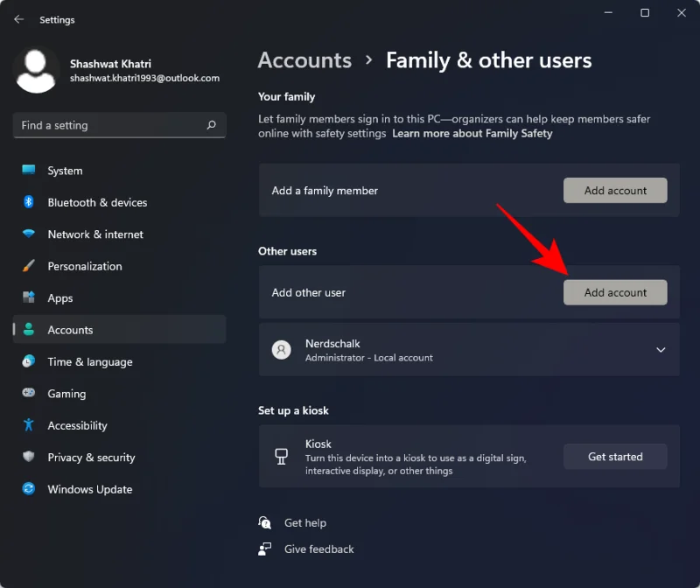Switch to the Accounts breadcrumb page
Image resolution: width=700 pixels, height=588 pixels.
pos(304,59)
